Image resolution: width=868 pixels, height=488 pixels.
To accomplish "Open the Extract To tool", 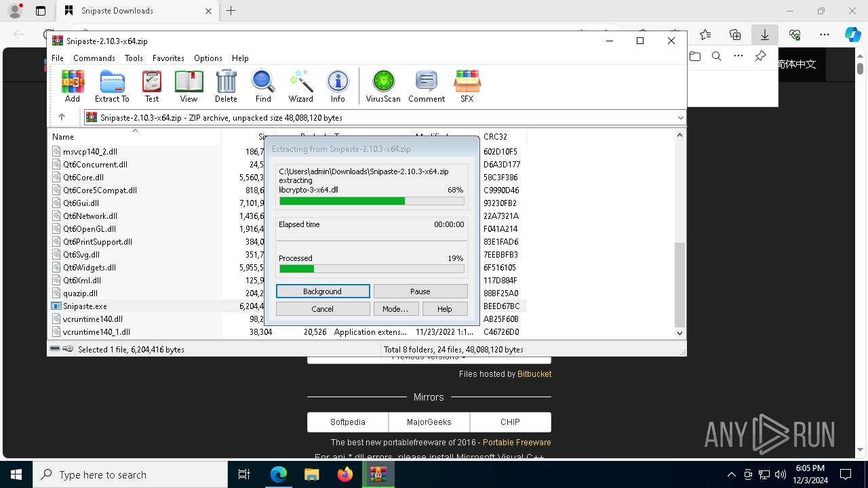I will [112, 86].
